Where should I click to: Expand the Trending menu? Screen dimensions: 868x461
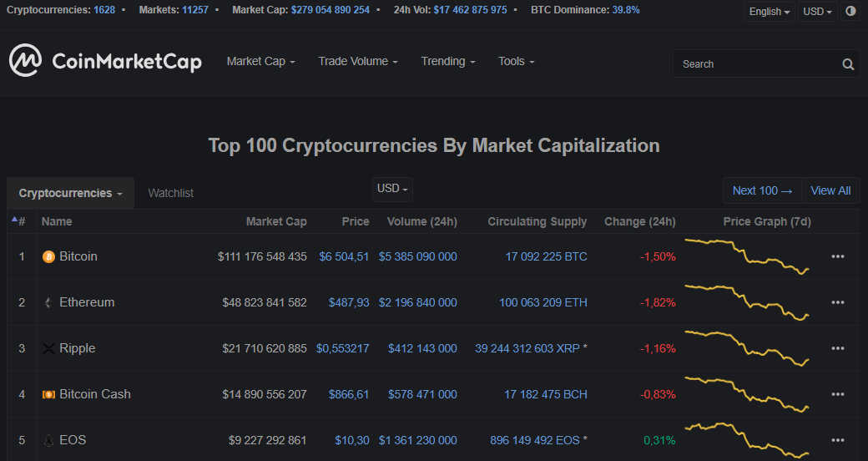[448, 62]
